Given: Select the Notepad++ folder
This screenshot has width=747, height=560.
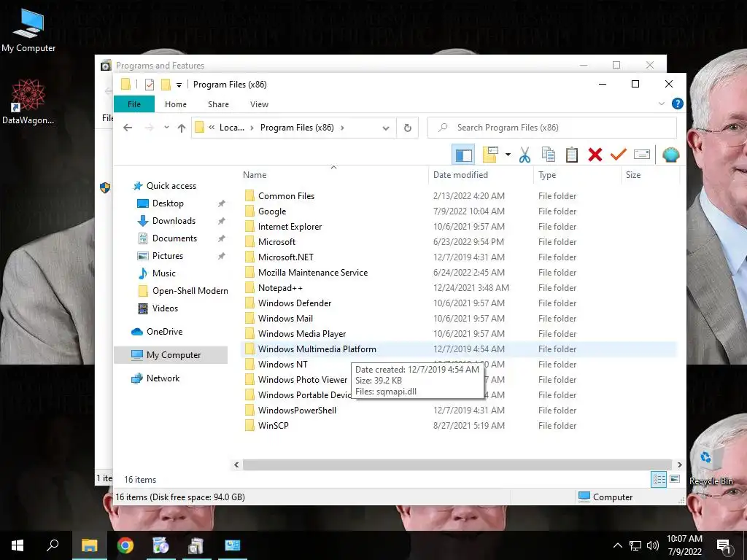Looking at the screenshot, I should pos(280,287).
